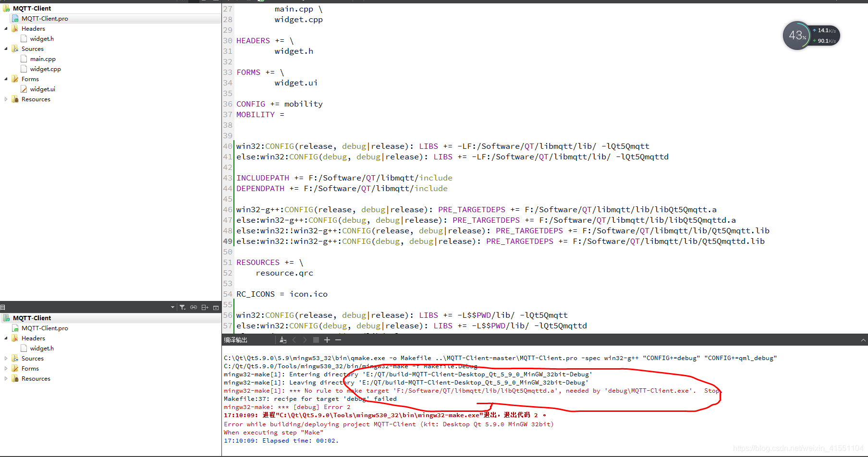Click the qmake.exe command output line
This screenshot has height=457, width=868.
pos(500,358)
